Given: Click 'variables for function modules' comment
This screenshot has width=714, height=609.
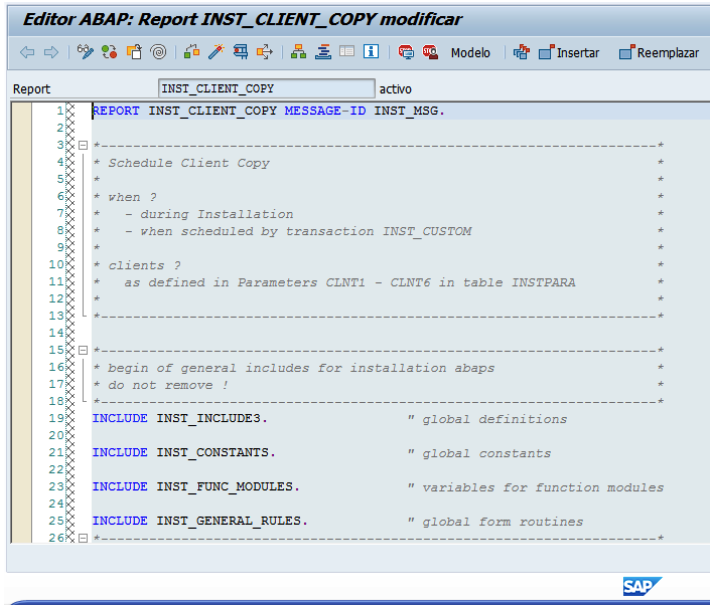Looking at the screenshot, I should click(543, 488).
